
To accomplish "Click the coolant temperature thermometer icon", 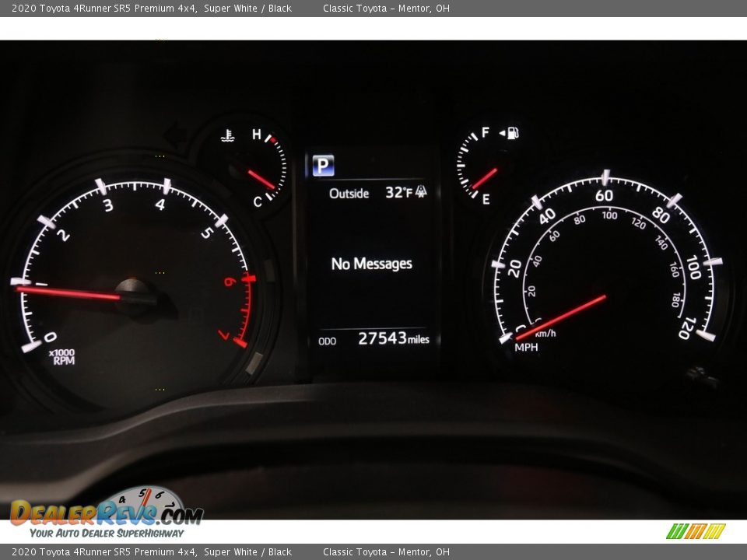I will [x=227, y=136].
